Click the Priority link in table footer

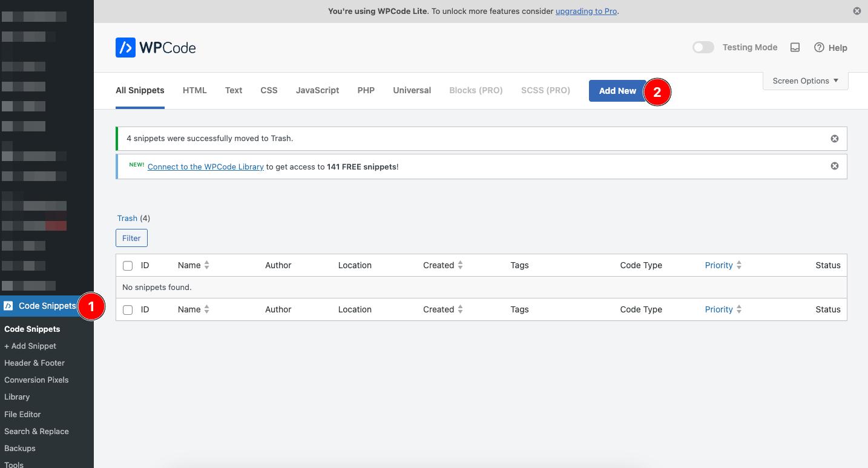click(719, 309)
